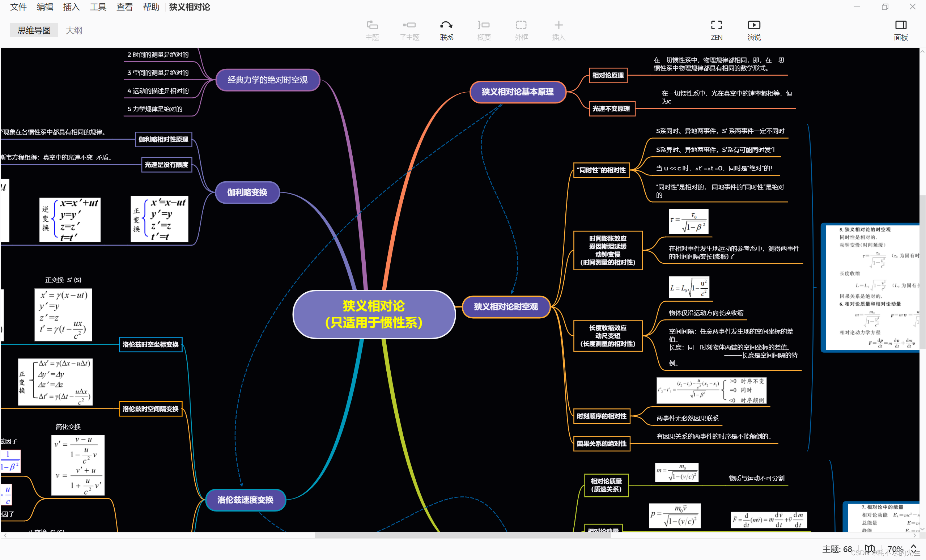Click the 主题 (Topic) toolbar icon
The width and height of the screenshot is (926, 560).
372,30
